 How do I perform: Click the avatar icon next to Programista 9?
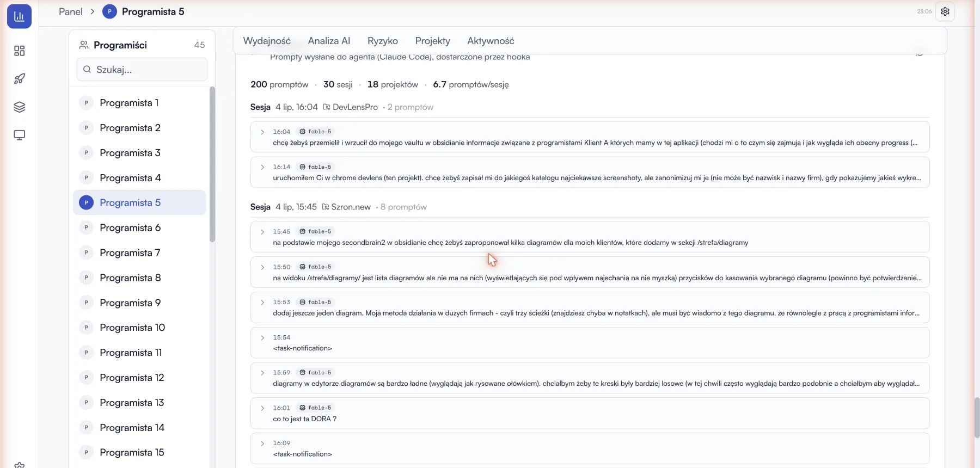[x=86, y=303]
